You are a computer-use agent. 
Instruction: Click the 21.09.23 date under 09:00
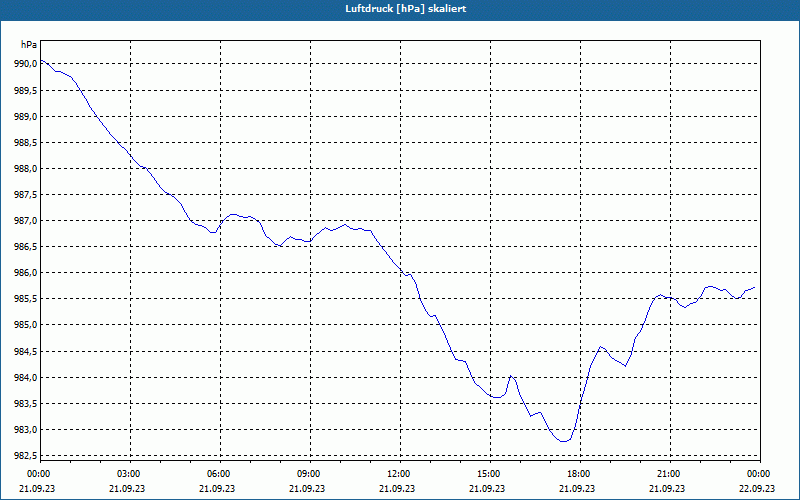coord(307,488)
